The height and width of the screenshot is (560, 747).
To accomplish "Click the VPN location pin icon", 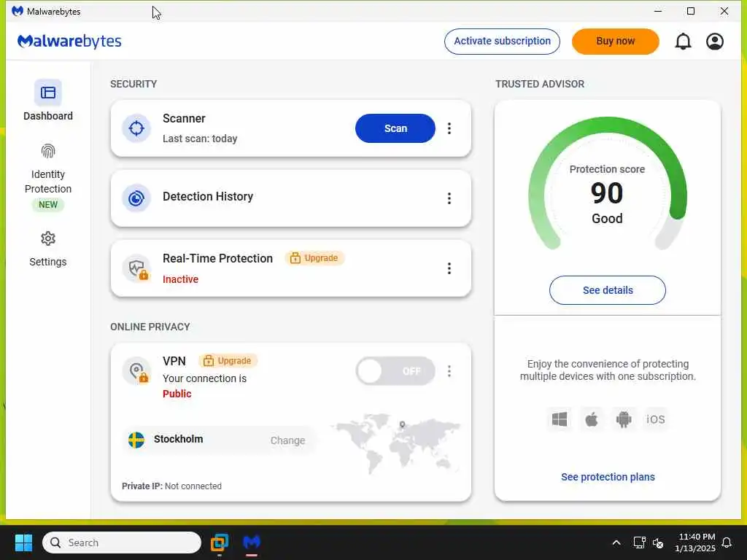I will (136, 370).
